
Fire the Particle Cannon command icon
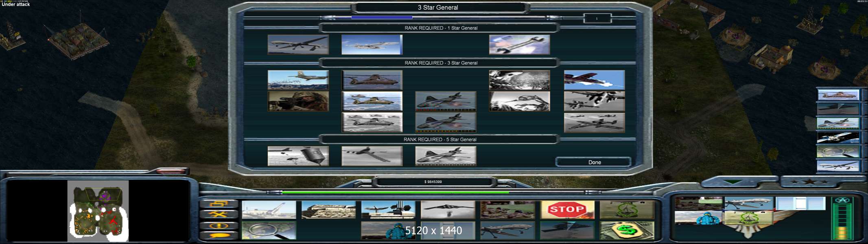point(269,210)
